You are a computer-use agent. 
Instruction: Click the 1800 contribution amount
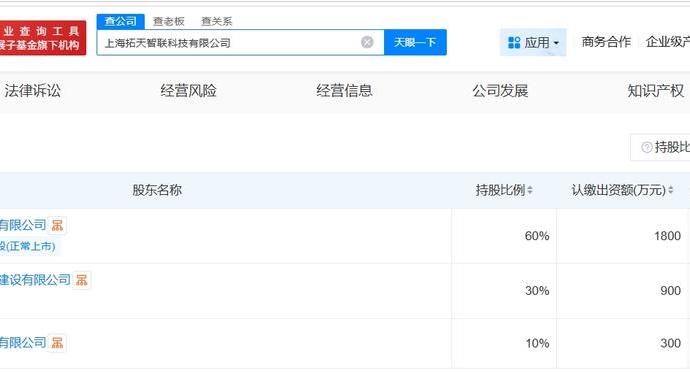click(668, 236)
